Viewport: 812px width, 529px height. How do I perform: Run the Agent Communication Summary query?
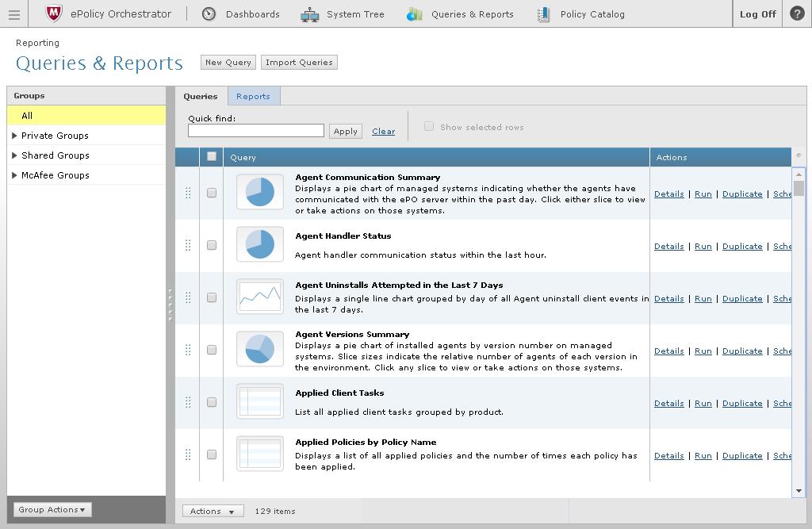click(x=703, y=194)
